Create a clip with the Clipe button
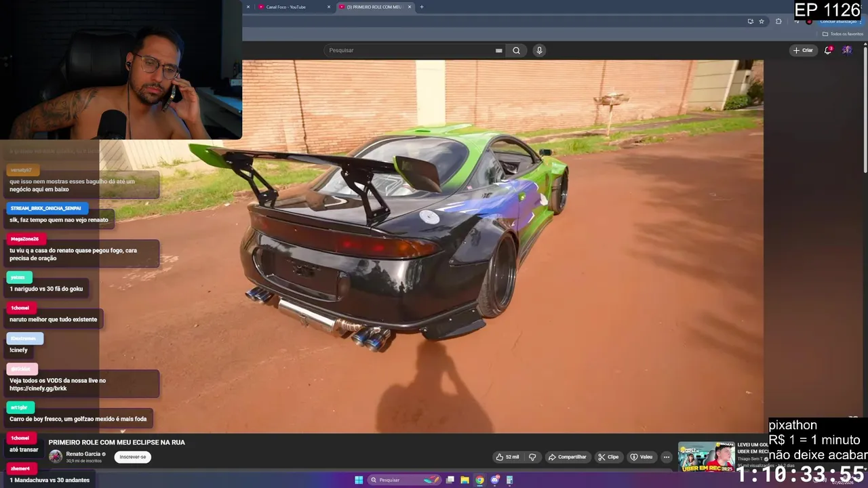This screenshot has width=868, height=488. [x=608, y=457]
